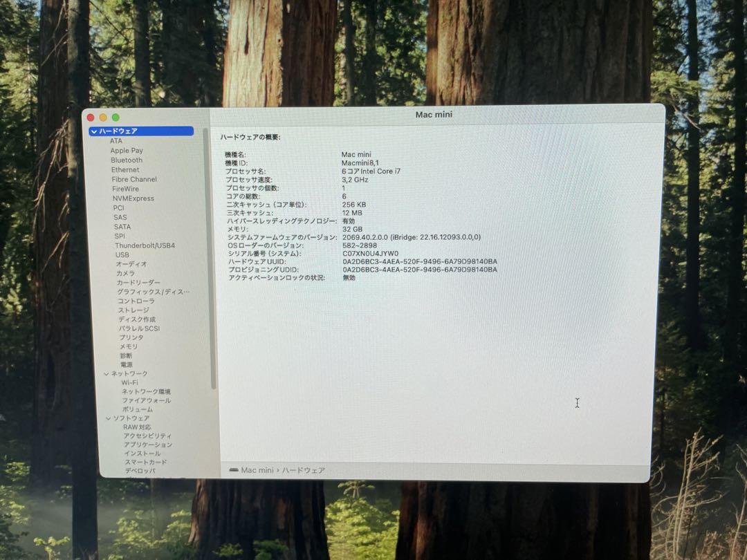Zoom the window with green button
This screenshot has width=747, height=560.
[x=116, y=117]
